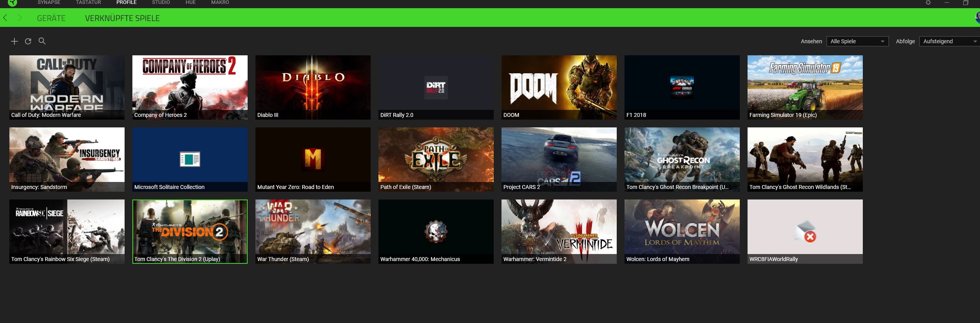The width and height of the screenshot is (980, 323).
Task: Select the War Thunder (Steam) tile
Action: click(313, 231)
